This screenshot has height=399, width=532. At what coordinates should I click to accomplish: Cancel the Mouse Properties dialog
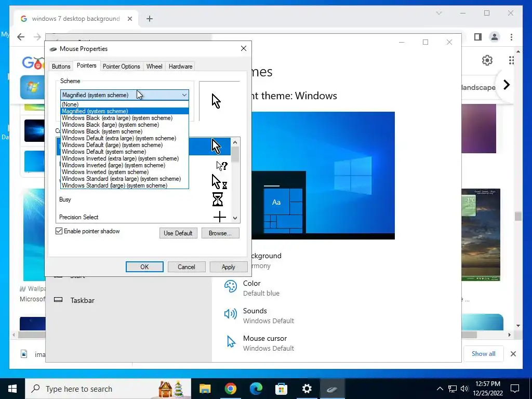[187, 267]
